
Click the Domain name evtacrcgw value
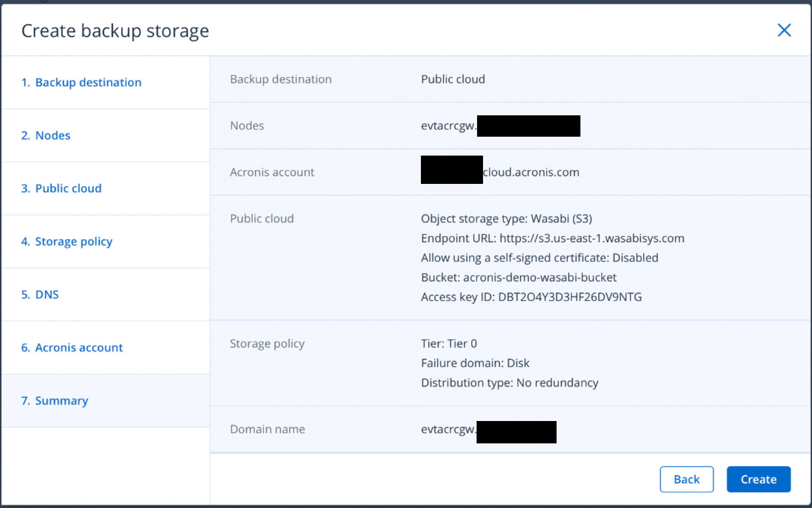[x=448, y=429]
